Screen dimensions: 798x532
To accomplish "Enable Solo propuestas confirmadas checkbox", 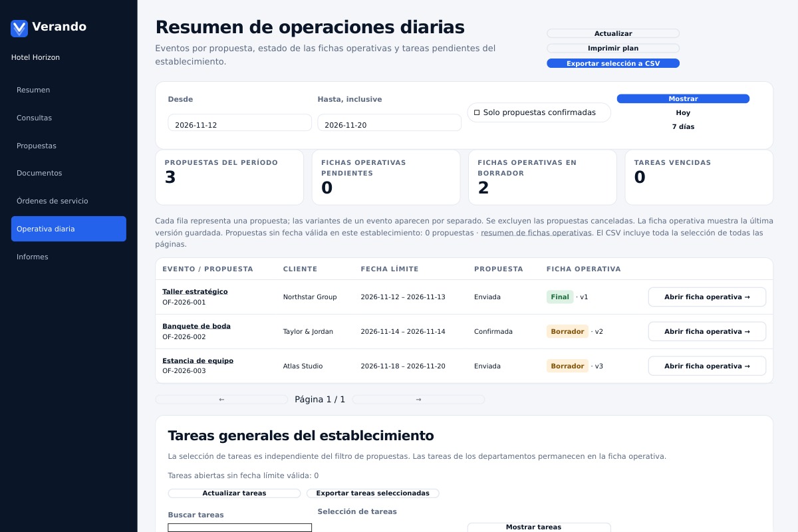I will point(477,113).
